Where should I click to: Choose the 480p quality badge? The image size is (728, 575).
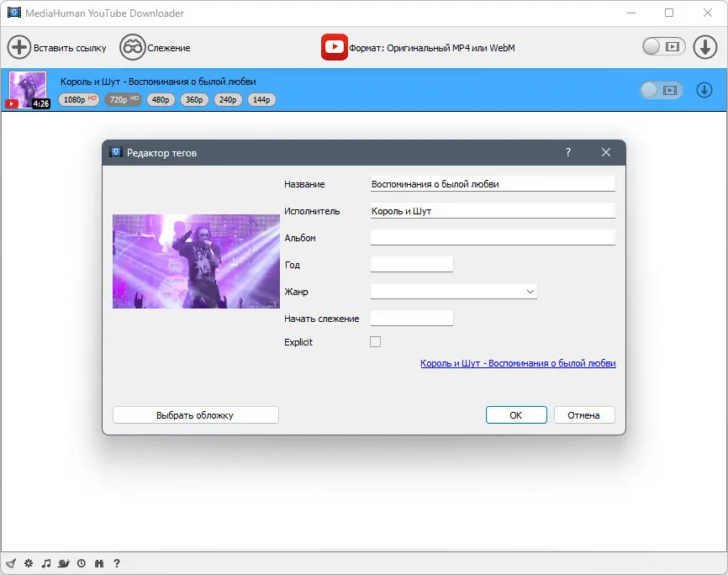coord(161,99)
